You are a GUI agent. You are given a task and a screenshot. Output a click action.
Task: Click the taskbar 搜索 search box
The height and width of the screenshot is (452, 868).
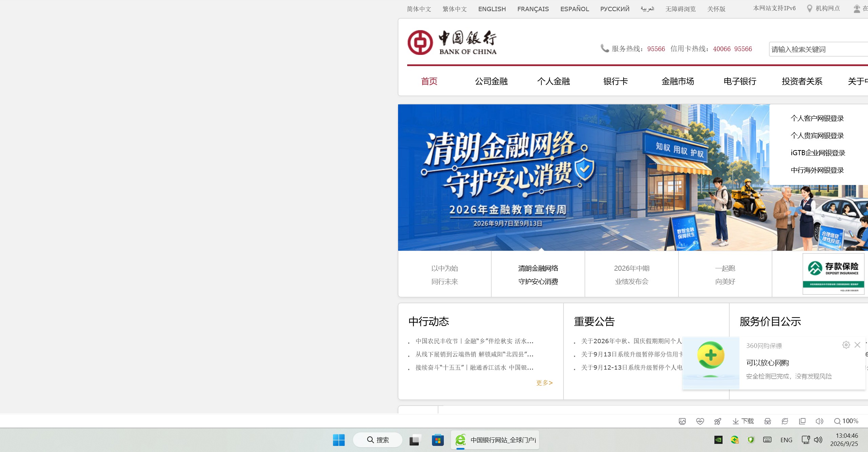pos(378,440)
